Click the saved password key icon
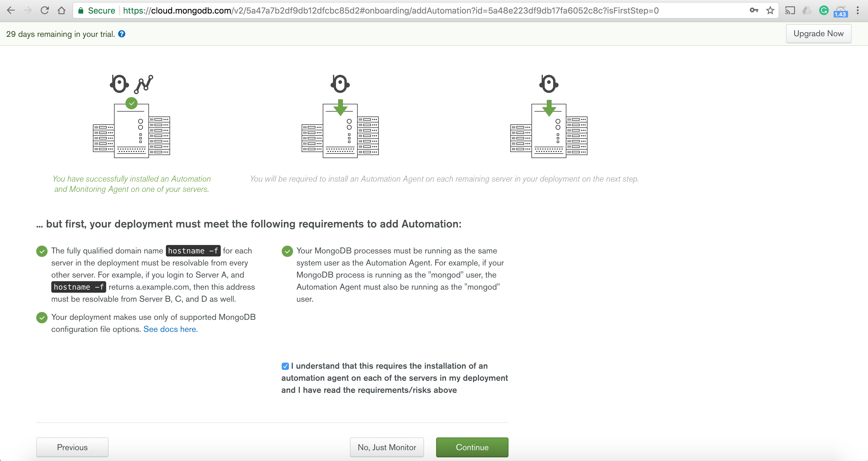This screenshot has width=868, height=461. tap(754, 11)
